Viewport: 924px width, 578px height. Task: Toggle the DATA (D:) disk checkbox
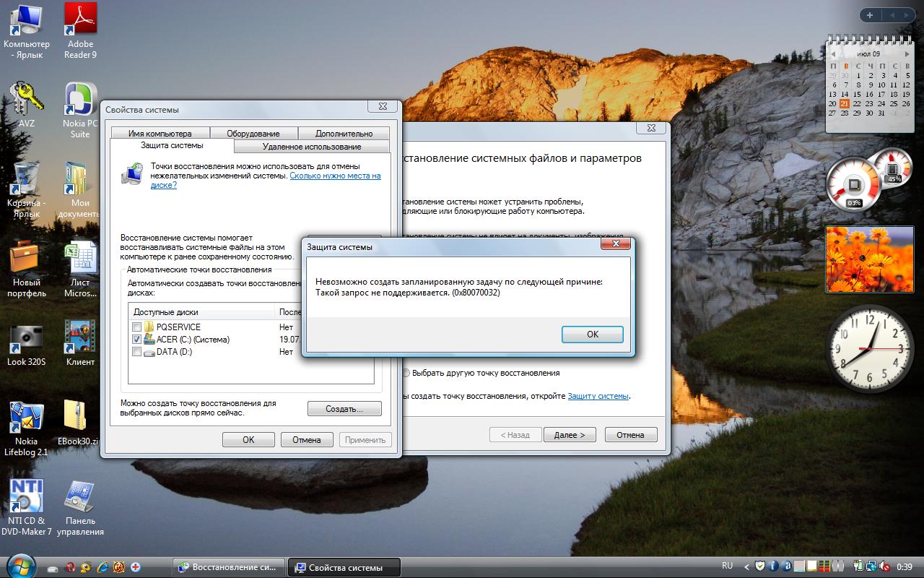click(x=136, y=352)
